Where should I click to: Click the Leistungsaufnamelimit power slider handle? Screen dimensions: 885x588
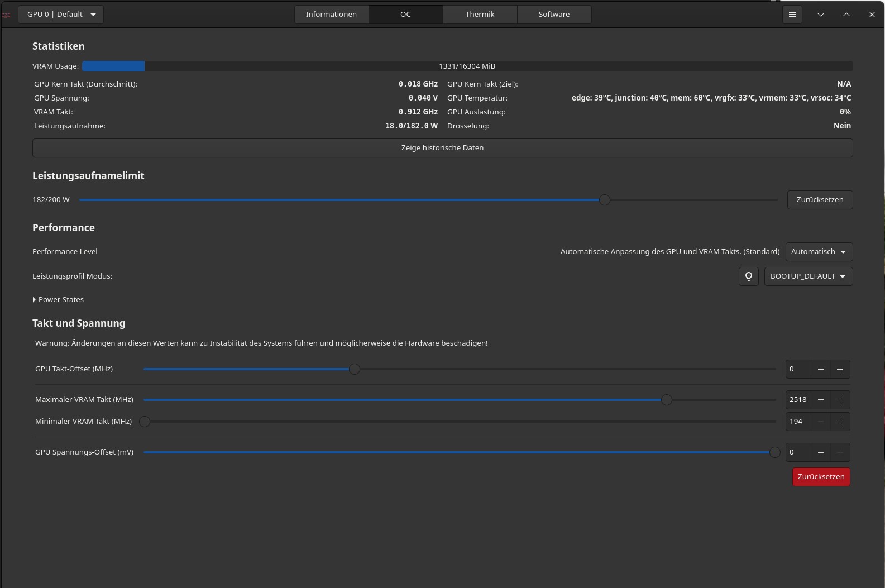tap(604, 200)
